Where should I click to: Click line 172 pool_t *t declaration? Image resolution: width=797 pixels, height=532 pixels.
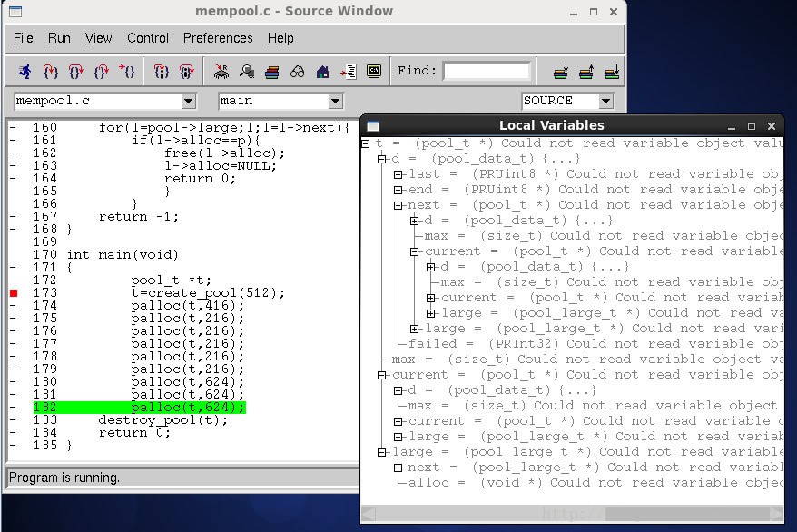click(x=172, y=280)
